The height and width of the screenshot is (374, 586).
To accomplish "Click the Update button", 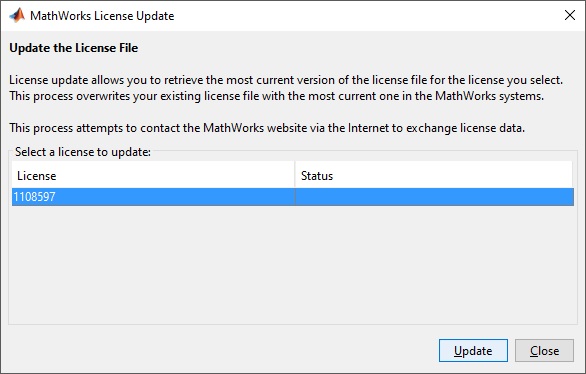I will pos(473,350).
